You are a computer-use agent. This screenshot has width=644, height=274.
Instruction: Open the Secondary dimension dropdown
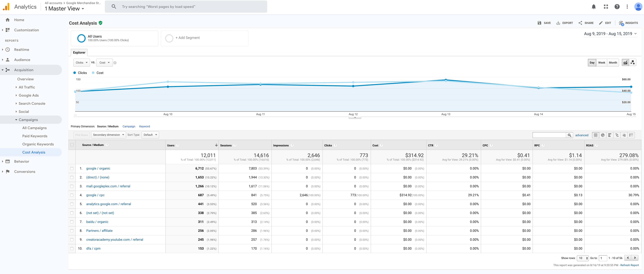(x=108, y=135)
